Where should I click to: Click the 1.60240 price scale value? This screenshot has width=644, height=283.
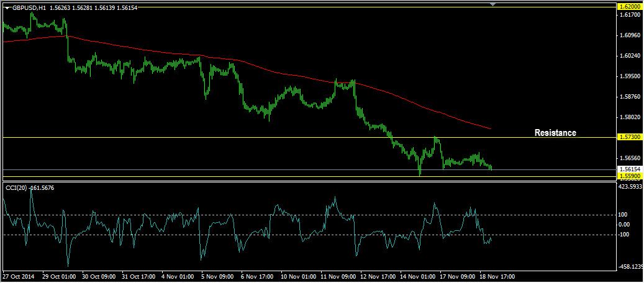[x=630, y=56]
